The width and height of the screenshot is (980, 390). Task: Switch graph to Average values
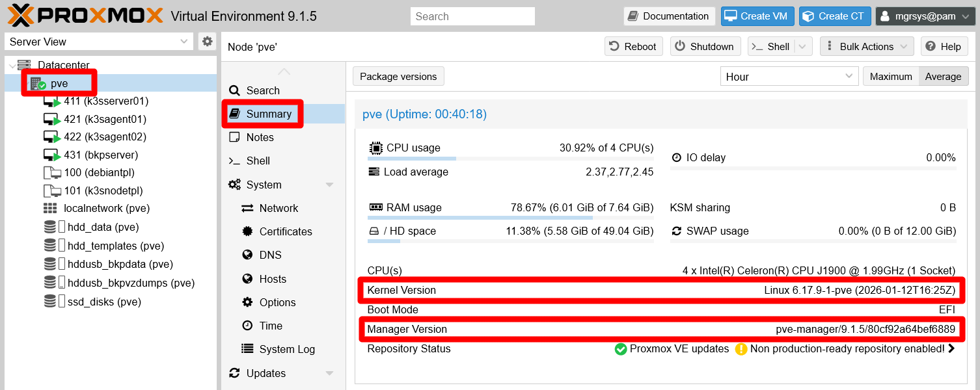click(x=943, y=77)
